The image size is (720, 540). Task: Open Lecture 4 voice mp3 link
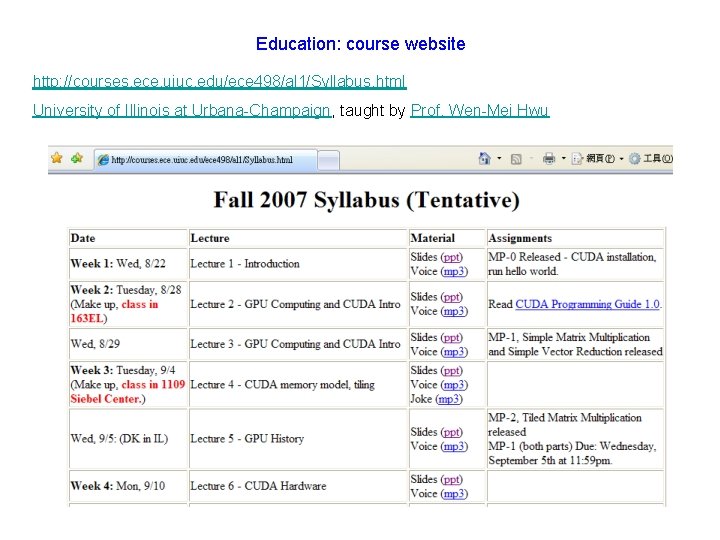(x=454, y=385)
